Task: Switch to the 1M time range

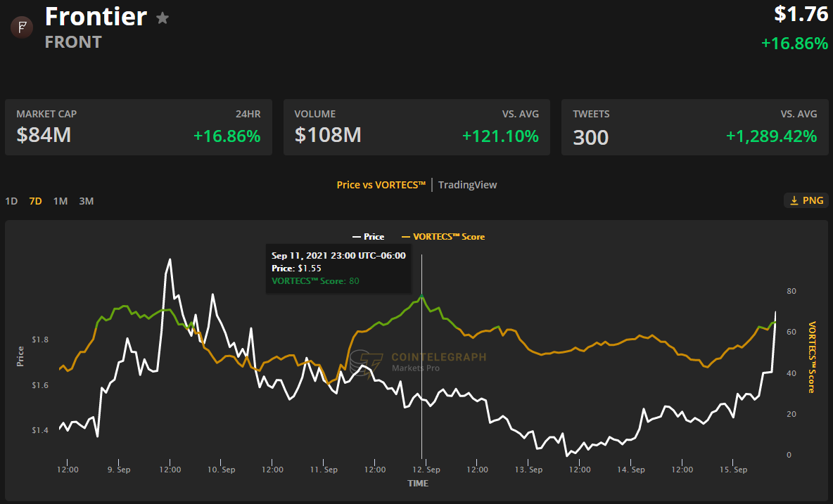Action: coord(61,201)
